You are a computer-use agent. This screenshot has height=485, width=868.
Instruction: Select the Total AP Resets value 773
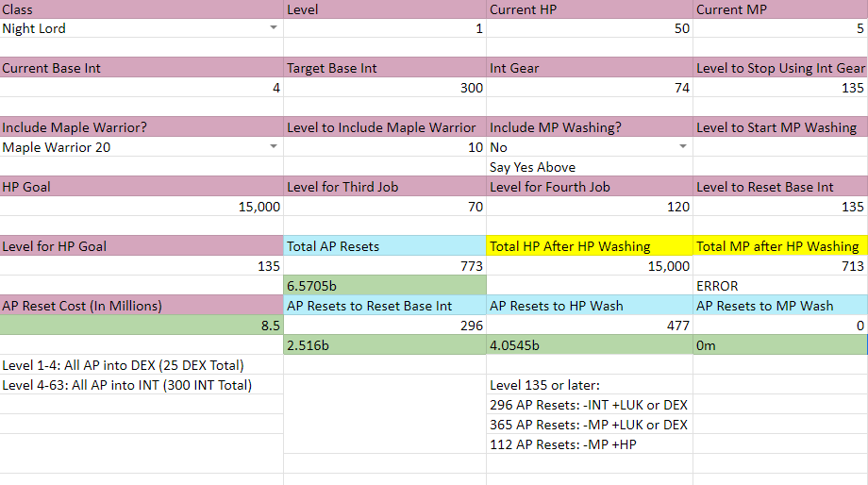385,266
